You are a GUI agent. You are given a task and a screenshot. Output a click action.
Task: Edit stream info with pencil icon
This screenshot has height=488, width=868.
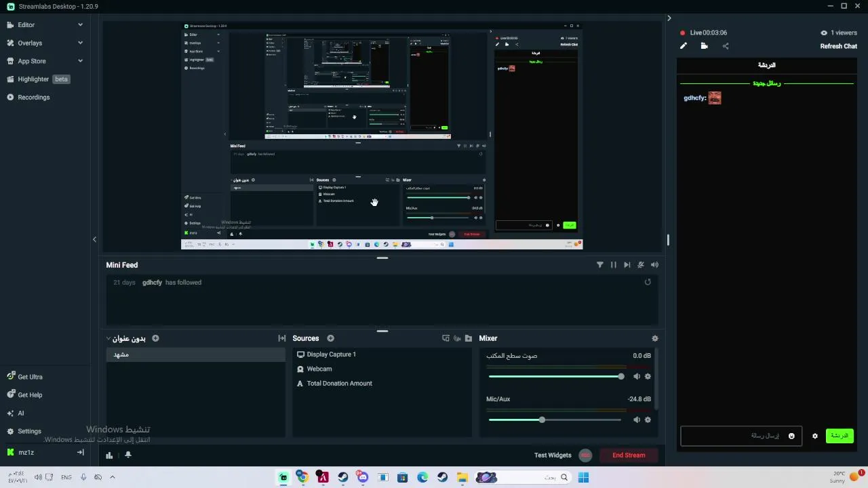pos(684,46)
